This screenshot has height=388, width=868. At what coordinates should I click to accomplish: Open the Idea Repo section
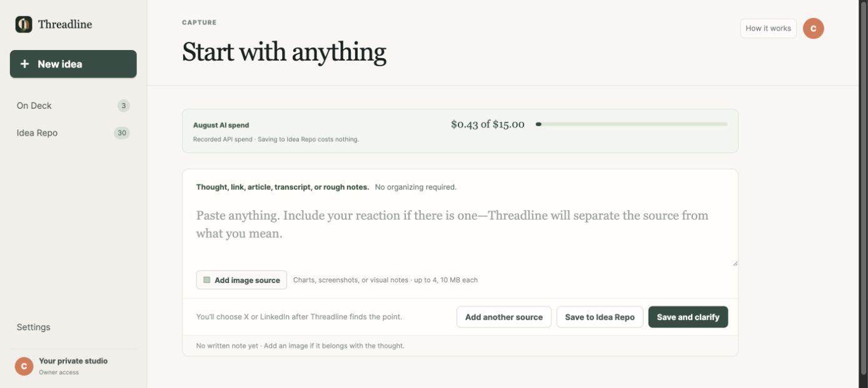(x=73, y=133)
